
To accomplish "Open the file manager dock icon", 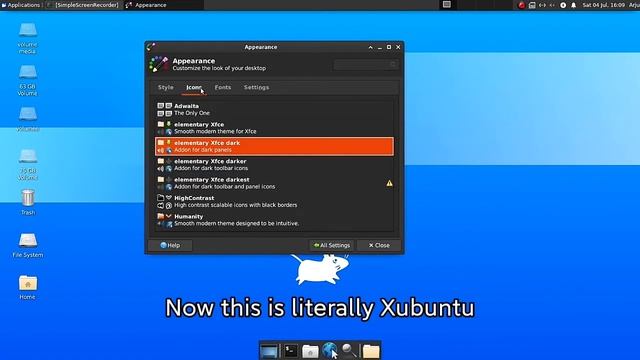I will tap(310, 351).
